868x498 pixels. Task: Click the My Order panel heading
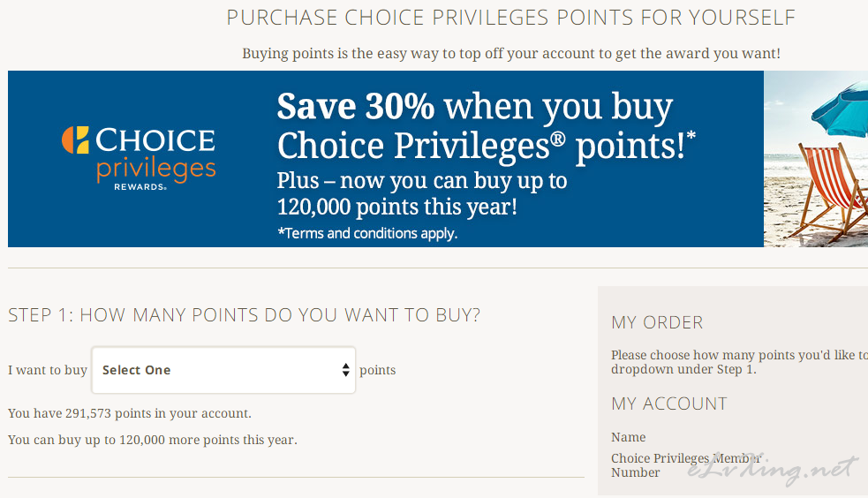point(657,322)
